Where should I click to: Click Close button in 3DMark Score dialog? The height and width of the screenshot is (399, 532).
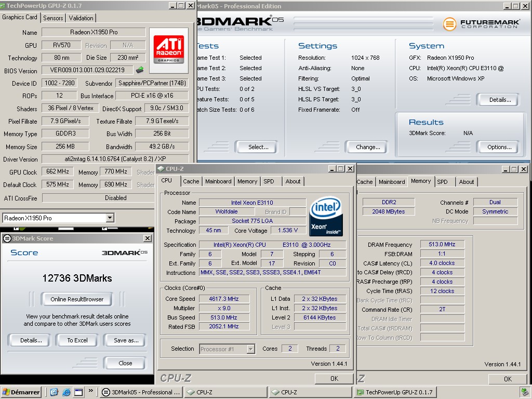click(x=125, y=363)
